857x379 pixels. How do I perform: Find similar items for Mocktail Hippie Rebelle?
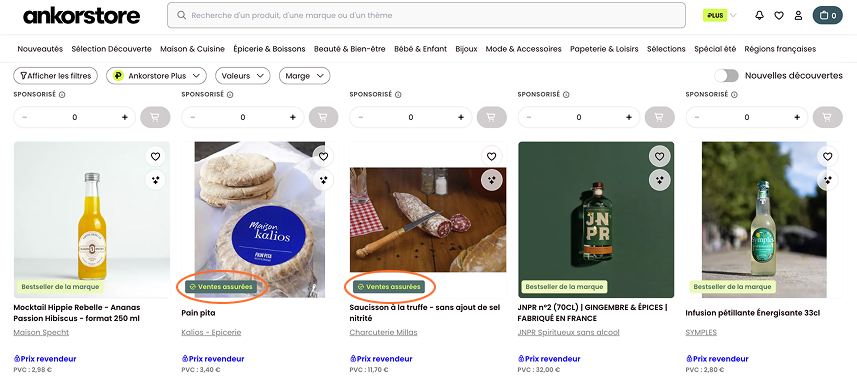click(155, 180)
